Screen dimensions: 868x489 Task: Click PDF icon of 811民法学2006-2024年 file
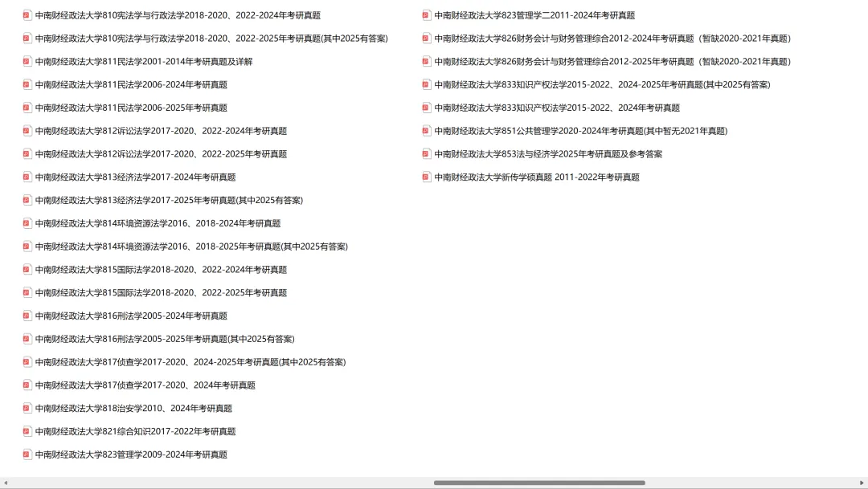point(27,84)
